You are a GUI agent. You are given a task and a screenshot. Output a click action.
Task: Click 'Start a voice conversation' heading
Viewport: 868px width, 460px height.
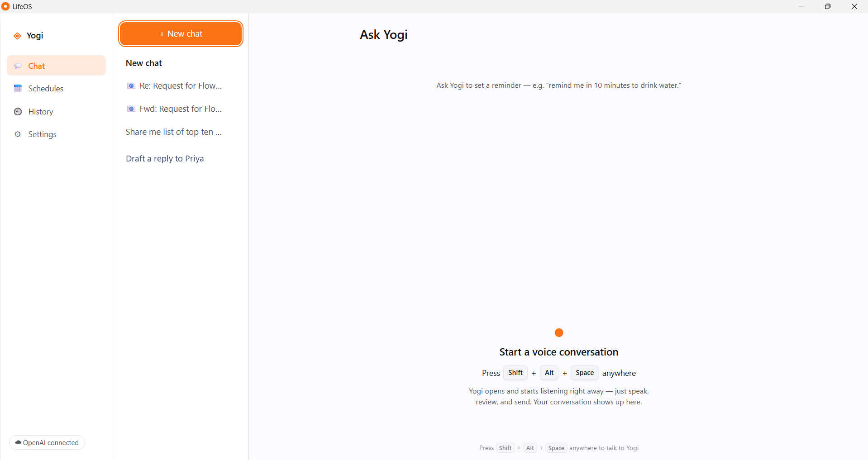pyautogui.click(x=559, y=352)
